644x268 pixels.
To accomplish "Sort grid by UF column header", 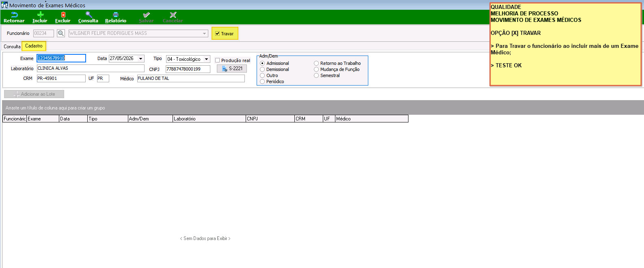I will point(329,119).
